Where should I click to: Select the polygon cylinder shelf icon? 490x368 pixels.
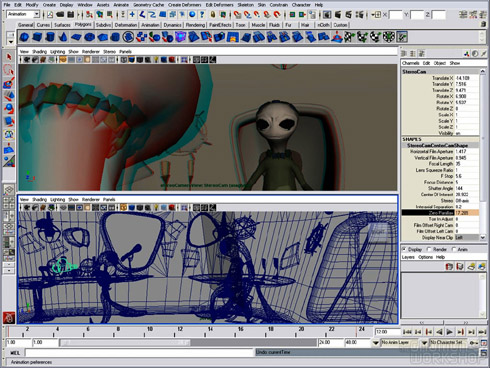pos(50,37)
